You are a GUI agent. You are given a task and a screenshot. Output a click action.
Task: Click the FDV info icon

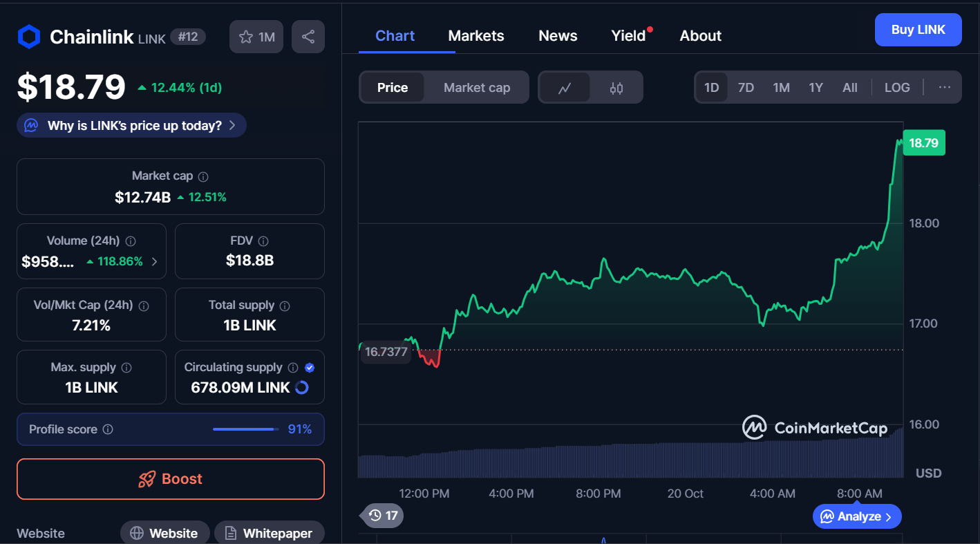[x=263, y=241]
